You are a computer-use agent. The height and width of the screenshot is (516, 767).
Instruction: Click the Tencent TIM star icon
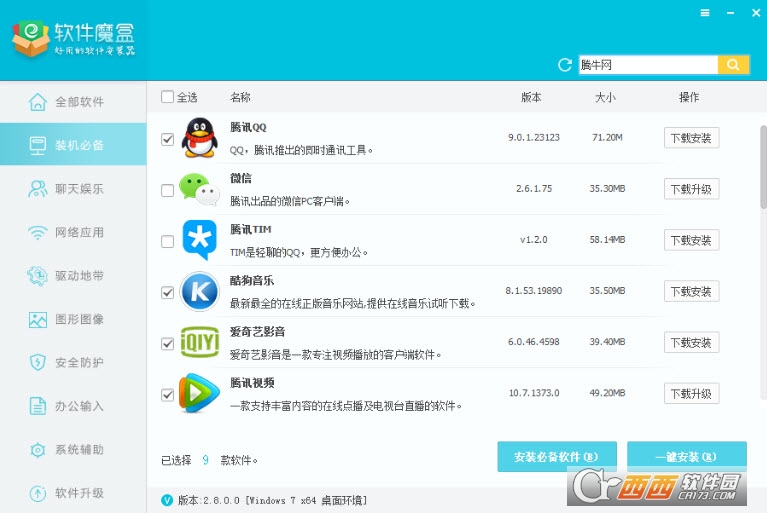199,240
